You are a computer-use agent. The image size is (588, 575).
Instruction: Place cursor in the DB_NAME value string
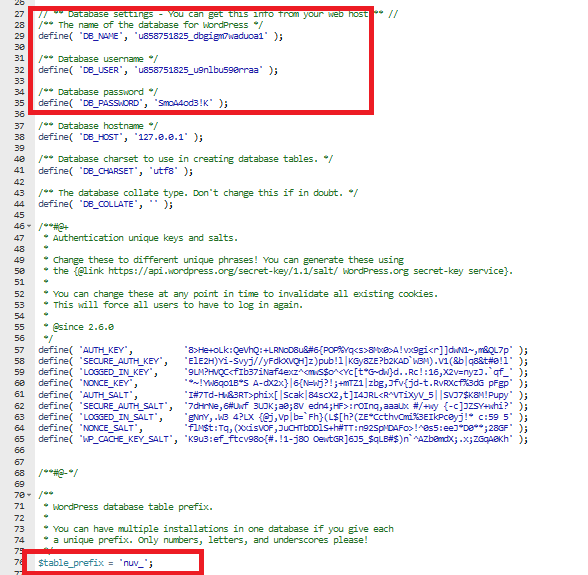[x=201, y=36]
